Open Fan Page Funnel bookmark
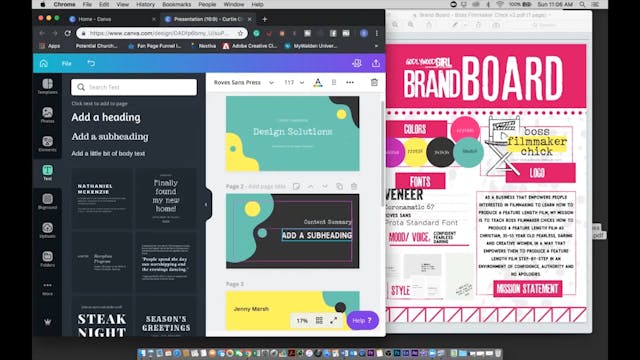Image resolution: width=640 pixels, height=360 pixels. pyautogui.click(x=155, y=46)
